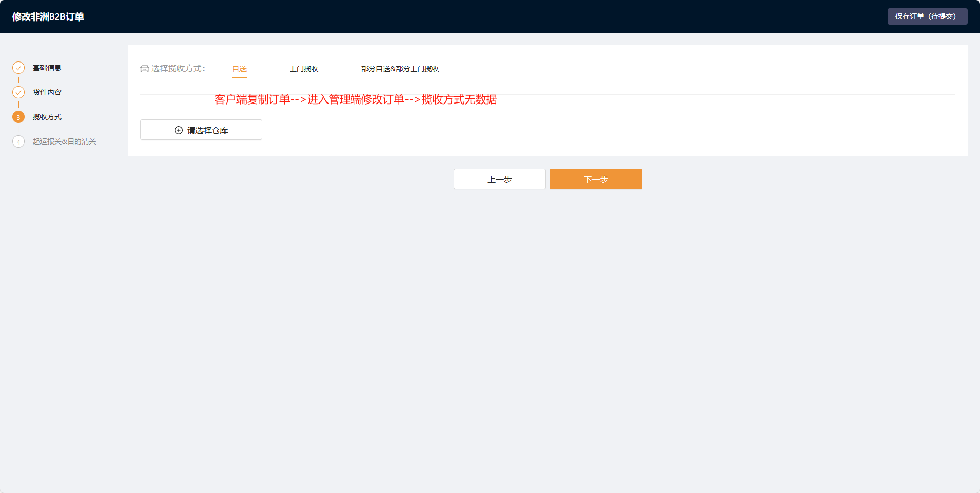Click the plus icon in 请选择仓库
Viewport: 980px width, 493px height.
coord(179,130)
